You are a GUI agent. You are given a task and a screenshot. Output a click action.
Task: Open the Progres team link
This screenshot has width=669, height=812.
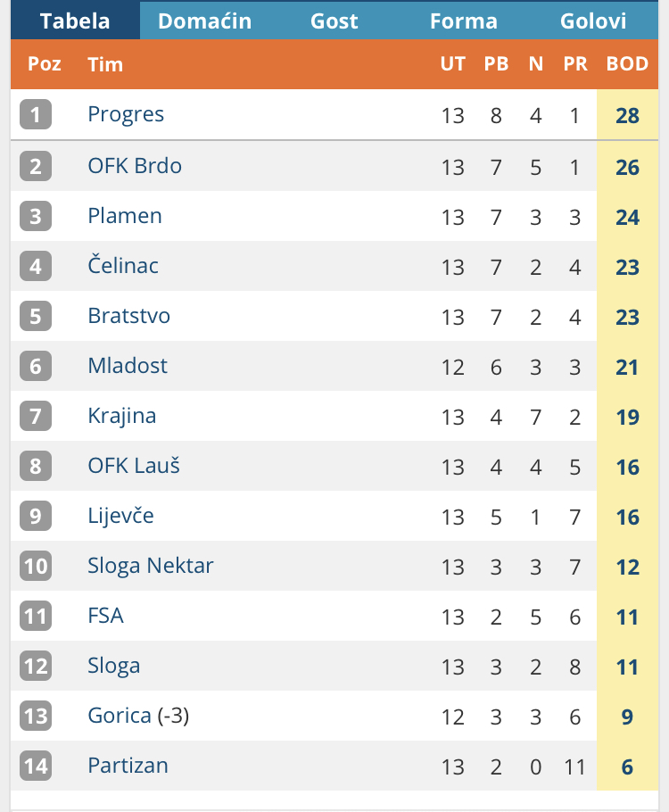point(126,114)
